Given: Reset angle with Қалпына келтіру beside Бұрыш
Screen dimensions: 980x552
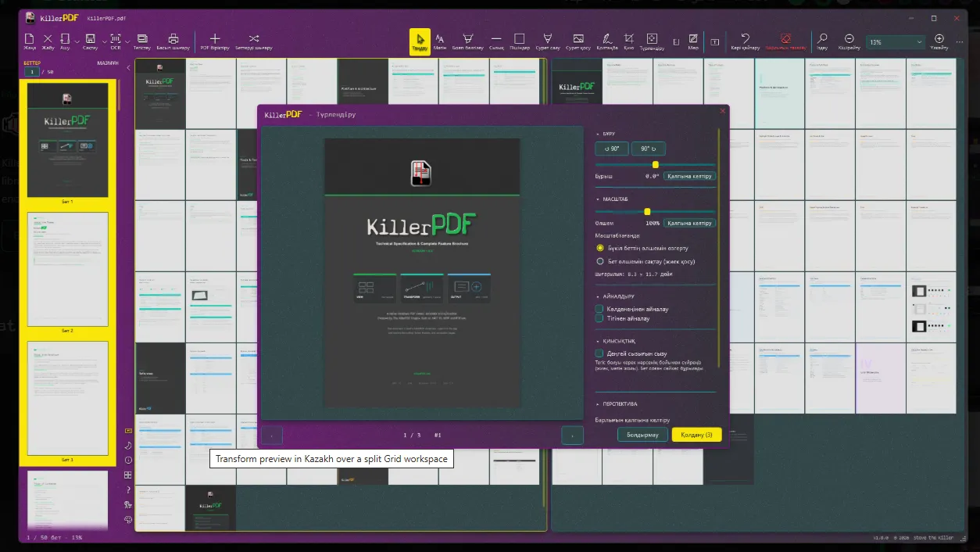Looking at the screenshot, I should click(x=689, y=177).
